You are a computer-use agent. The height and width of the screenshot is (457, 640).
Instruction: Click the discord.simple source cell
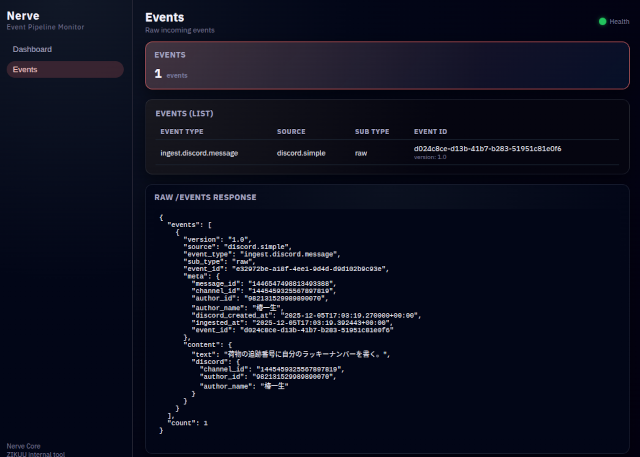[x=303, y=153]
